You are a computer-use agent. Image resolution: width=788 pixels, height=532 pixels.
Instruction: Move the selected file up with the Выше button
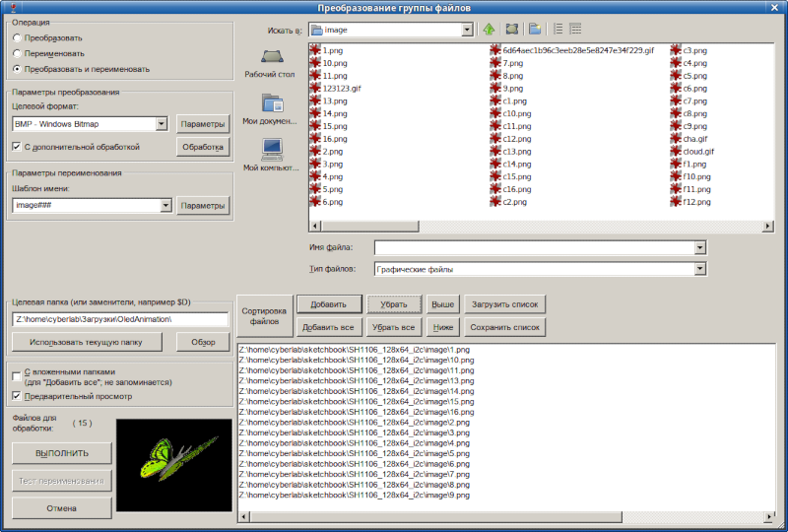point(442,304)
